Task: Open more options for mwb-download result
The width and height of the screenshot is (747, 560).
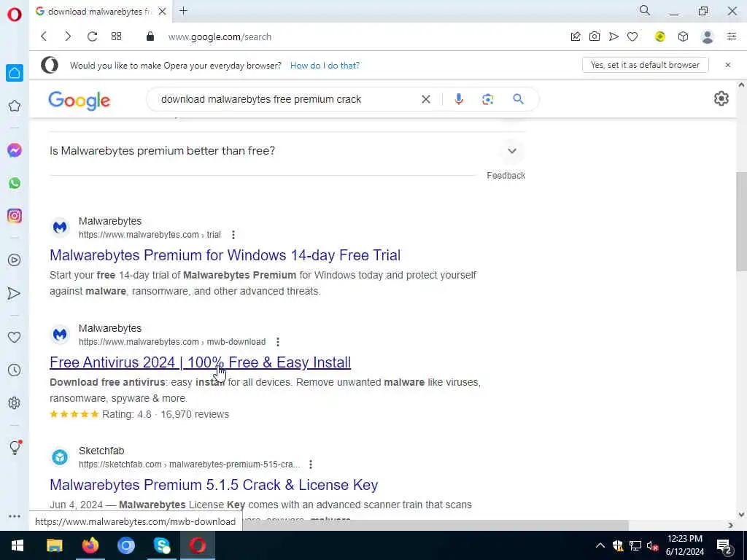Action: 278,342
